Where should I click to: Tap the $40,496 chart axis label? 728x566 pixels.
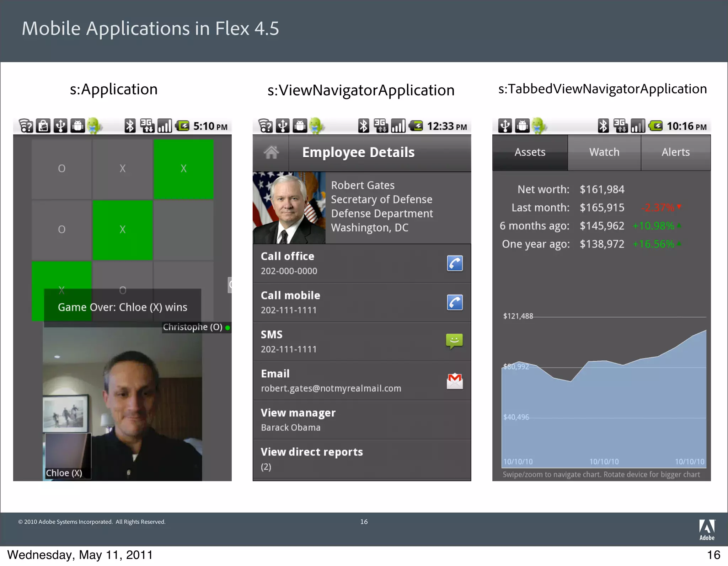point(516,417)
